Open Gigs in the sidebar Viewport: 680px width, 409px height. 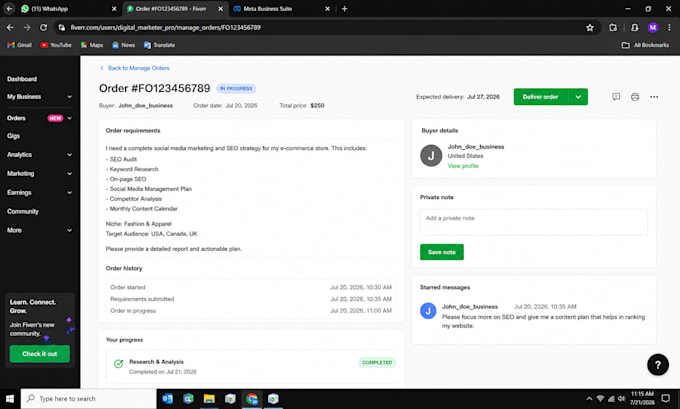click(x=13, y=136)
